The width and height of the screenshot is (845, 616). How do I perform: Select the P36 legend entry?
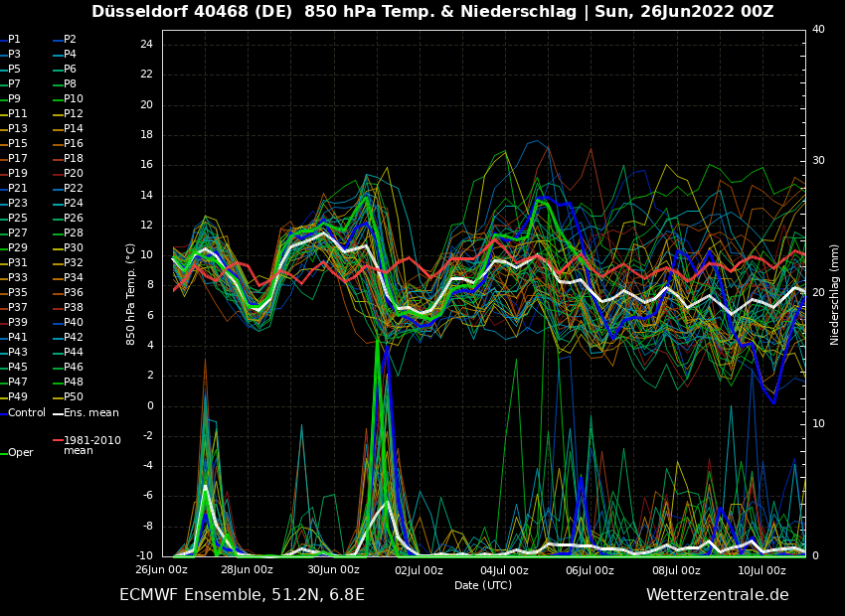(x=74, y=293)
